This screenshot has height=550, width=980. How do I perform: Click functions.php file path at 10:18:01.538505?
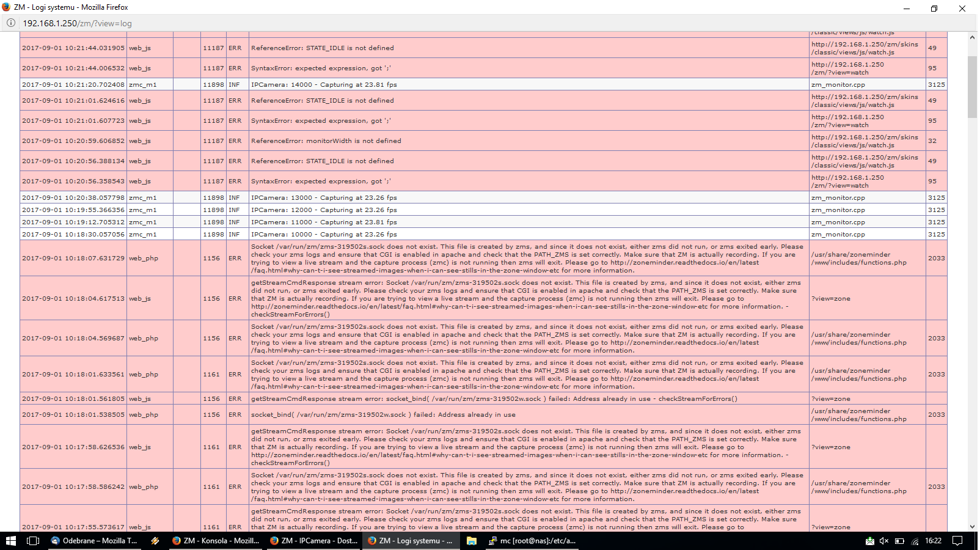click(x=859, y=415)
